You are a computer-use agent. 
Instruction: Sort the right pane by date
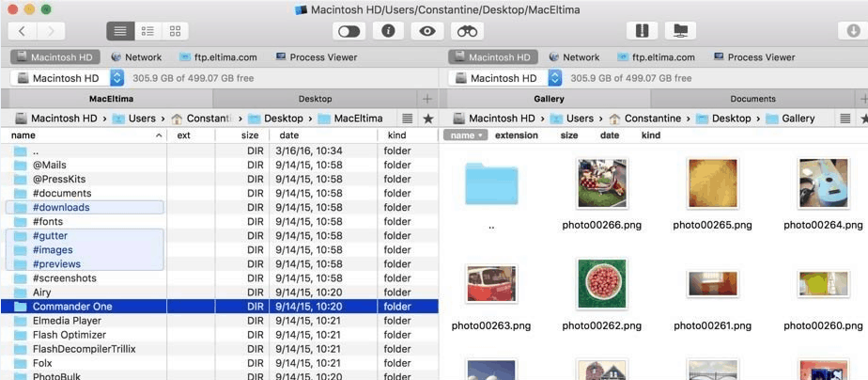coord(610,135)
